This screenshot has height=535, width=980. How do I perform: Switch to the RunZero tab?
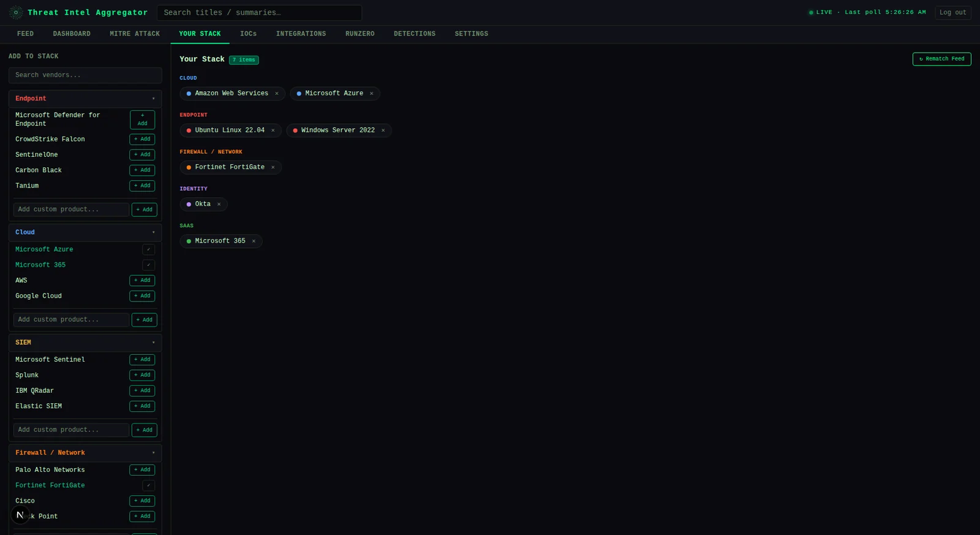coord(360,34)
